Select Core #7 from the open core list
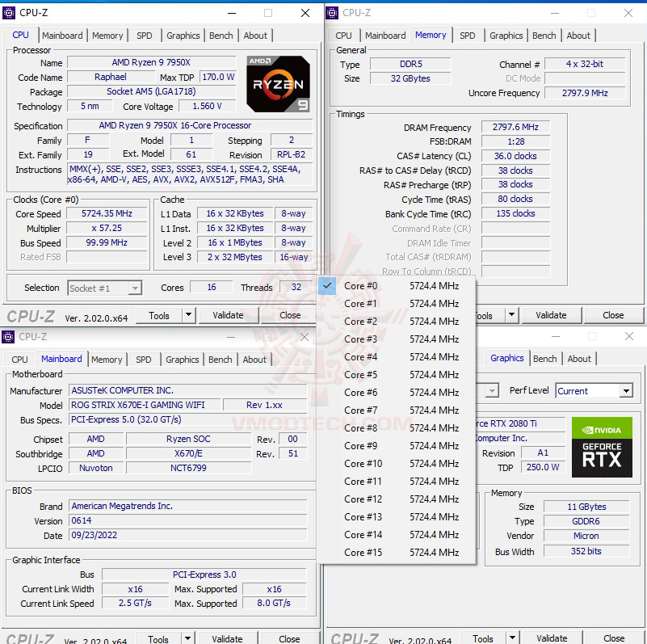647x644 pixels. click(361, 410)
